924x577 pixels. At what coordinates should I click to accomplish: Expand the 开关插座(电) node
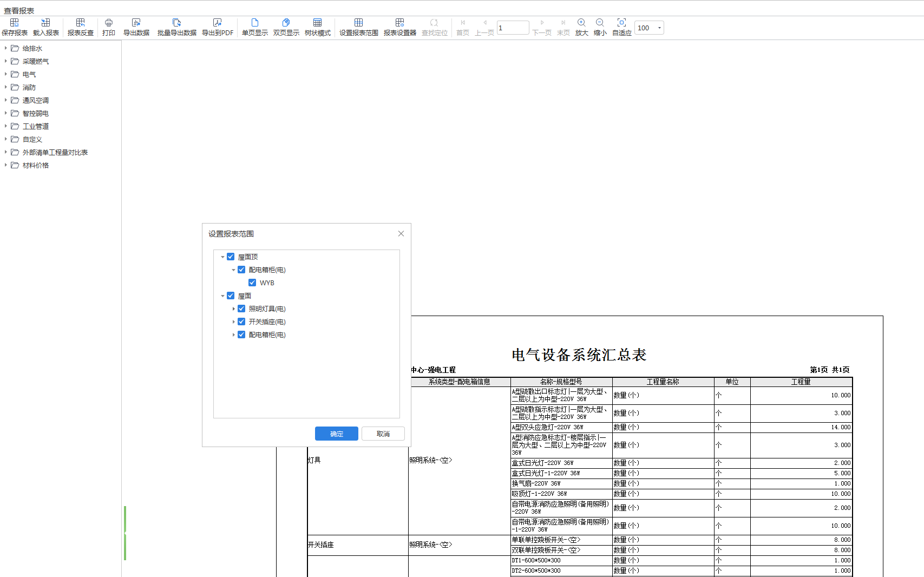click(233, 322)
